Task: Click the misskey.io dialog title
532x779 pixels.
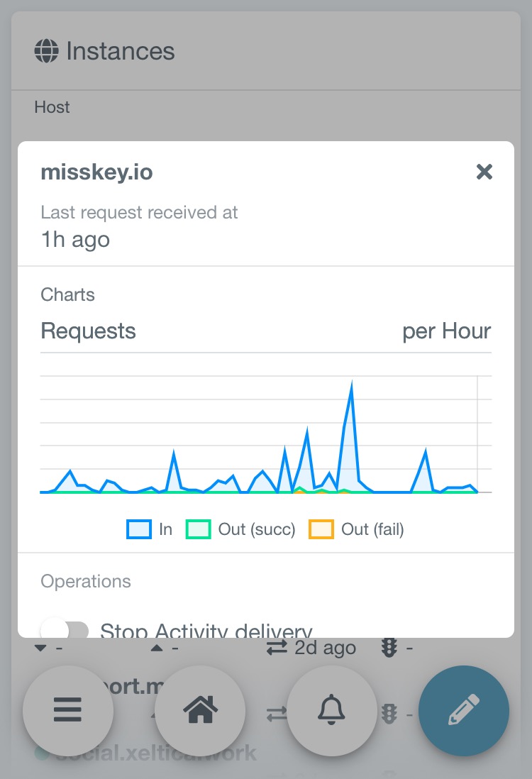Action: [97, 172]
